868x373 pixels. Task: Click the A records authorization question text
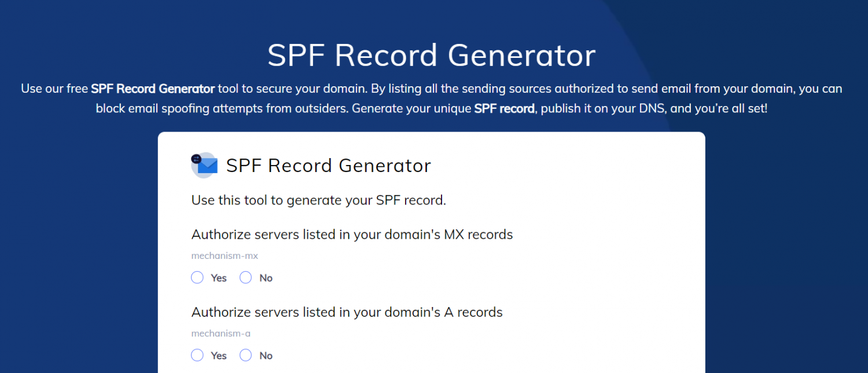[347, 312]
